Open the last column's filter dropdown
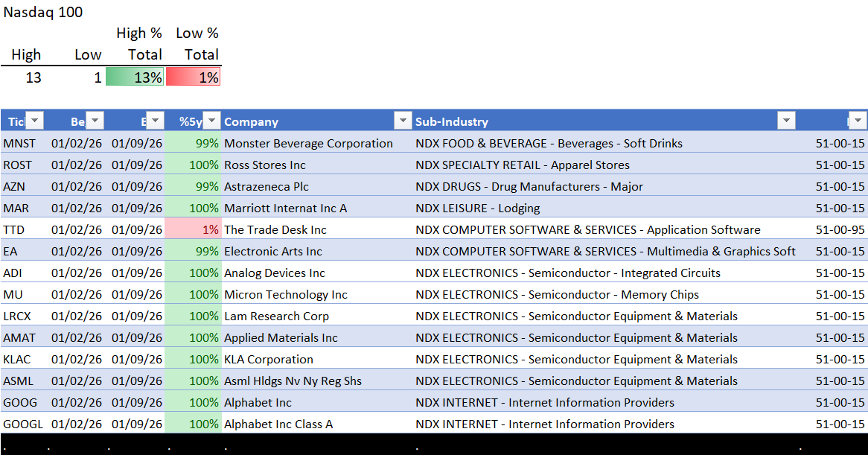 [x=858, y=121]
